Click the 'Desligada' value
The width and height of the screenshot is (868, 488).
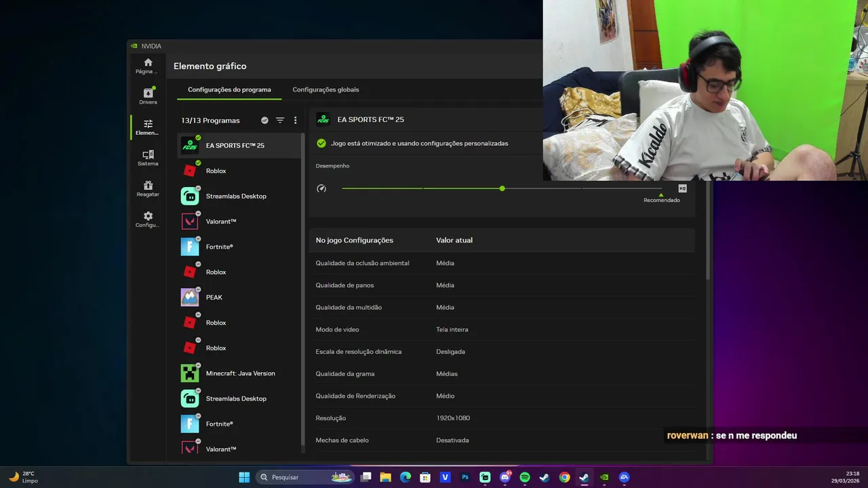[x=450, y=352]
